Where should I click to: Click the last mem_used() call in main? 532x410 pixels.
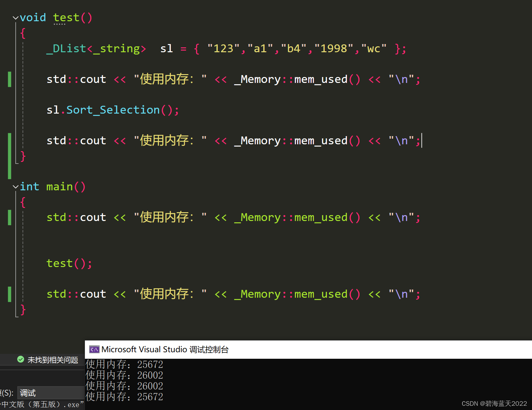coord(327,294)
